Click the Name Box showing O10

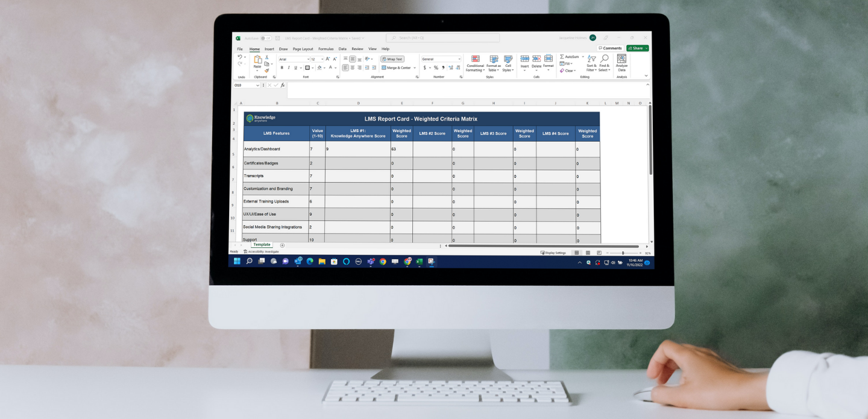[x=246, y=85]
